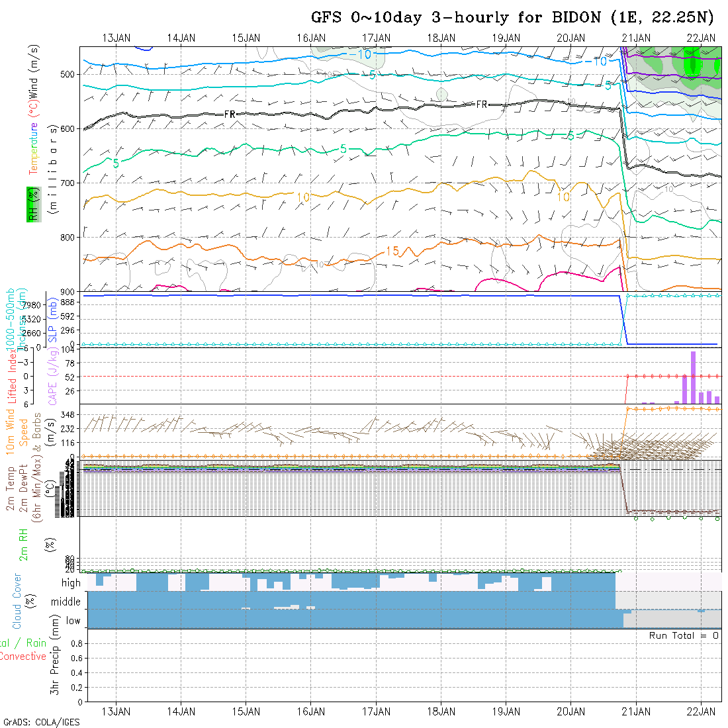
Task: Select the 15JAN label on the bottom axis
Action: click(246, 711)
